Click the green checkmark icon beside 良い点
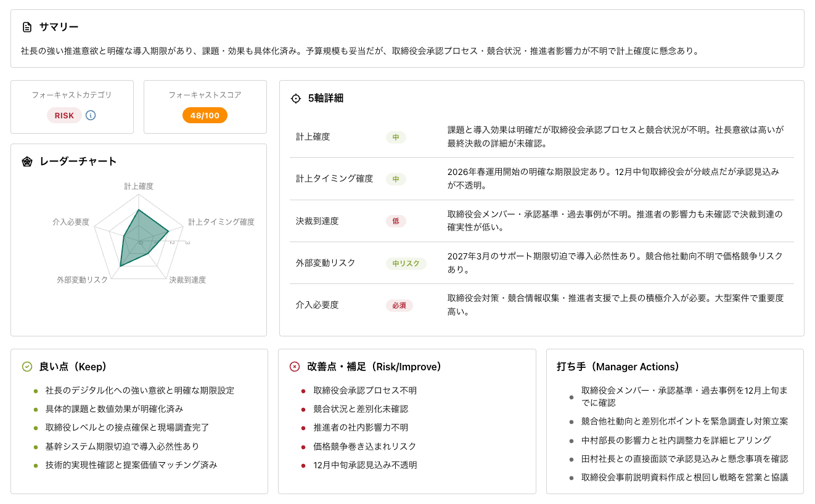The height and width of the screenshot is (504, 815). point(27,367)
